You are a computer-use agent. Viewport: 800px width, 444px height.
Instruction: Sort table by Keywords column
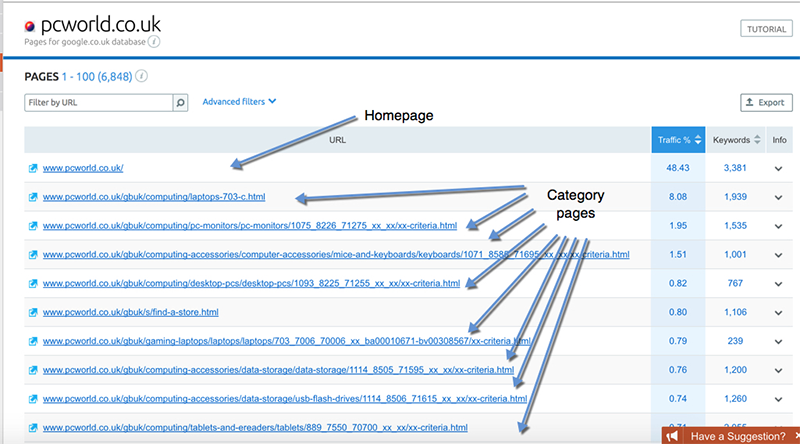point(736,140)
